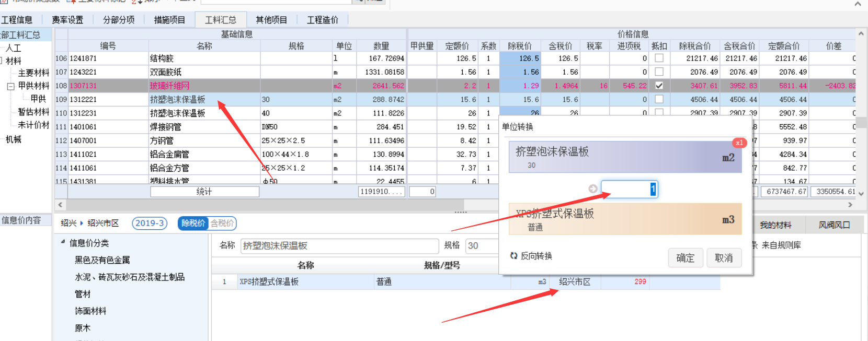Switch price mode to 除税价
Image resolution: width=868 pixels, height=341 pixels.
pyautogui.click(x=193, y=223)
